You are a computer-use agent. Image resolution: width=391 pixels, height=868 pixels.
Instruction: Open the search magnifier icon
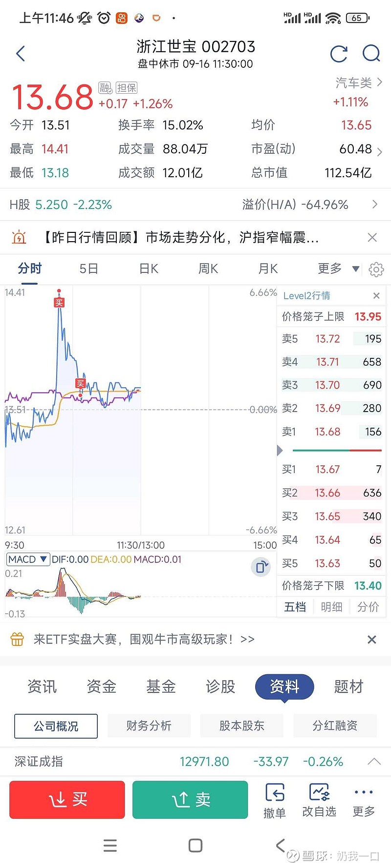[x=371, y=53]
